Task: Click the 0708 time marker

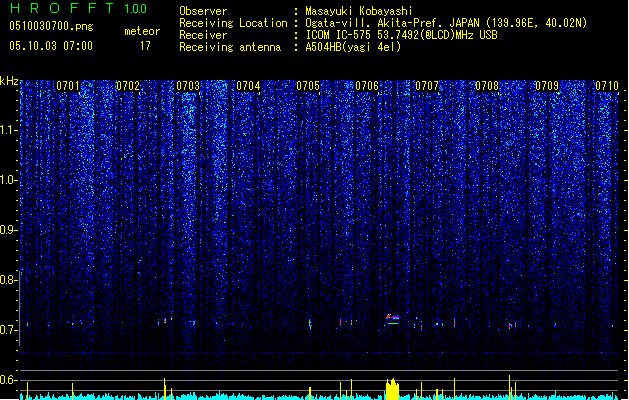Action: tap(487, 86)
